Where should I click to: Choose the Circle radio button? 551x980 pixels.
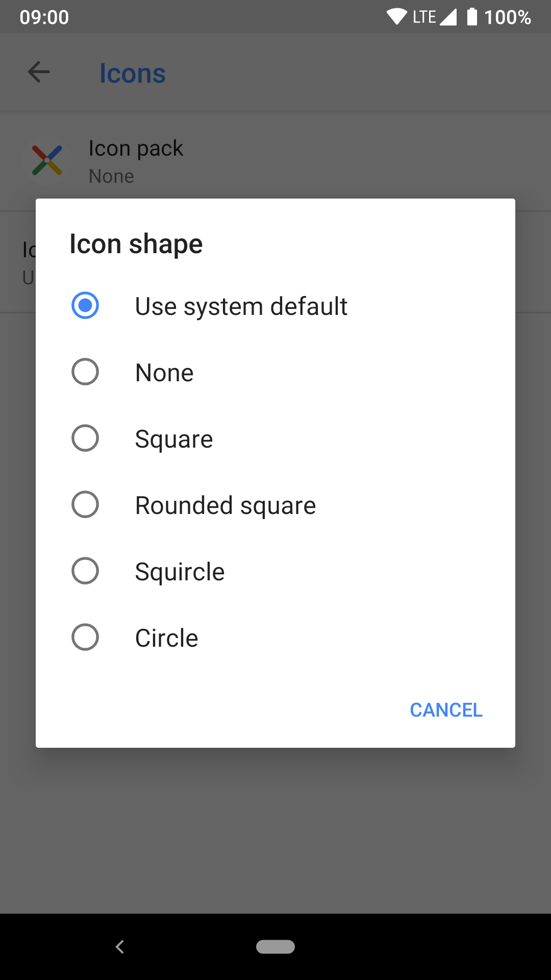85,637
